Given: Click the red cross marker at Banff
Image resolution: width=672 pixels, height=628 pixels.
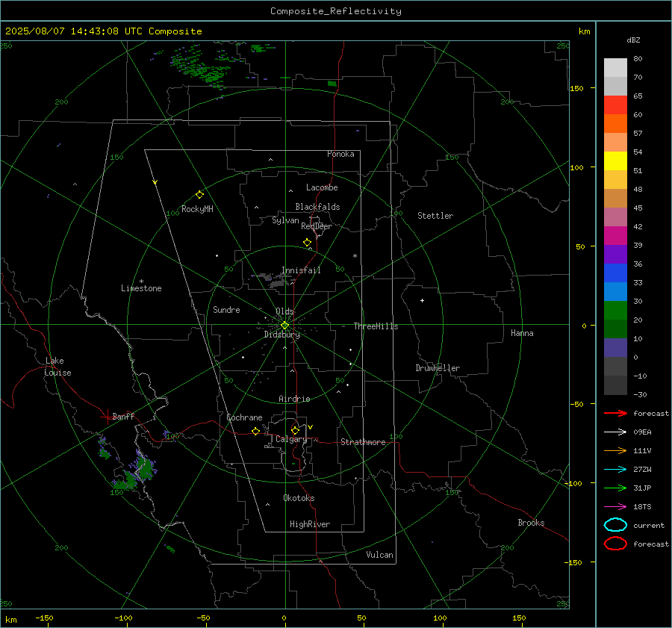Looking at the screenshot, I should (107, 417).
